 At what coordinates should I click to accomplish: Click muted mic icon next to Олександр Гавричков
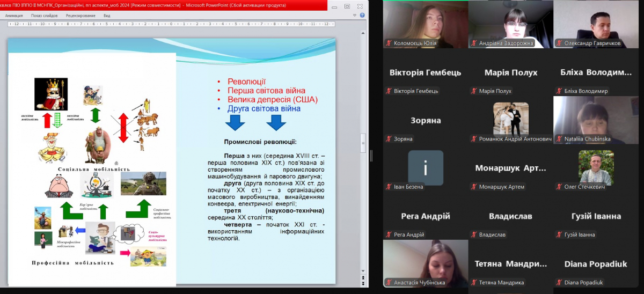(x=559, y=43)
